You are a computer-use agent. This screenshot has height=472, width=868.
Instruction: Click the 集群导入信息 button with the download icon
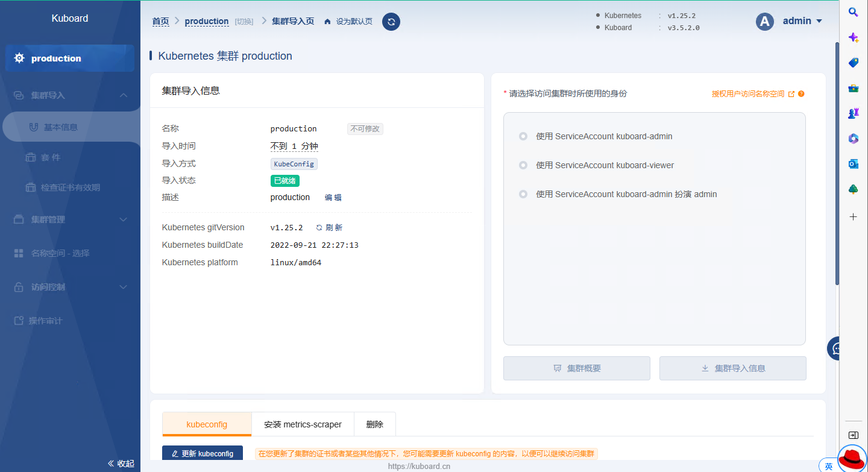[x=733, y=368]
